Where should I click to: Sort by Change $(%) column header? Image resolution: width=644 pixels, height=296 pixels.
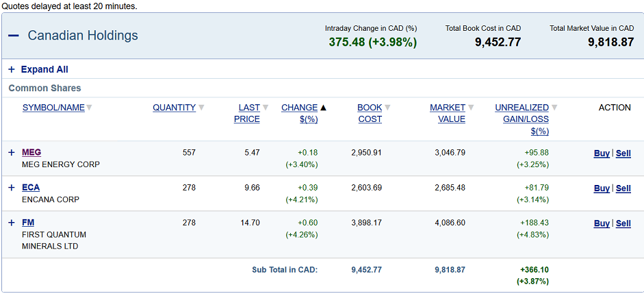click(299, 113)
